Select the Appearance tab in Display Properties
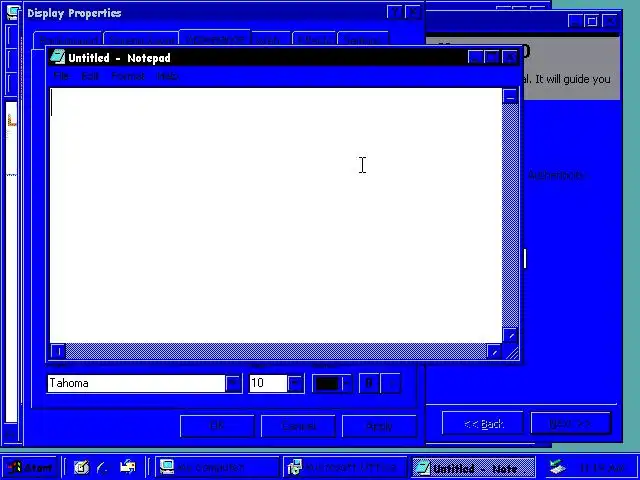The image size is (640, 480). pyautogui.click(x=215, y=38)
